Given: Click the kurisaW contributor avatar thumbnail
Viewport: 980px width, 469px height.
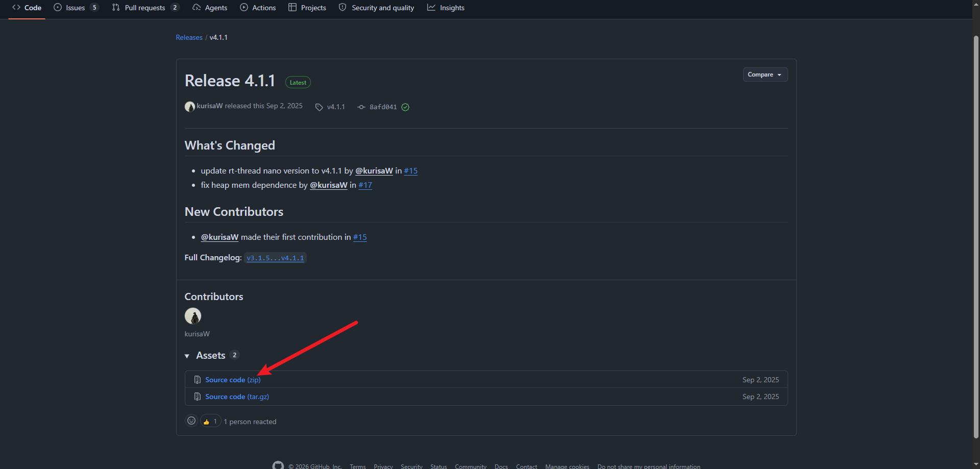Looking at the screenshot, I should (x=193, y=316).
